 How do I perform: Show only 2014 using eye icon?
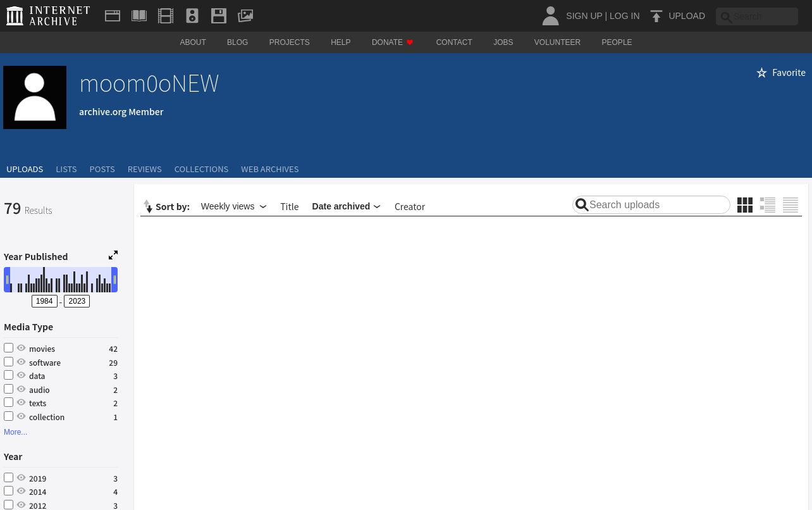tap(22, 491)
